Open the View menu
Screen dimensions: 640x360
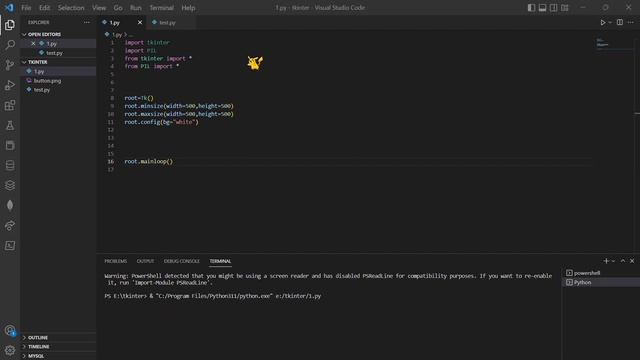99,8
